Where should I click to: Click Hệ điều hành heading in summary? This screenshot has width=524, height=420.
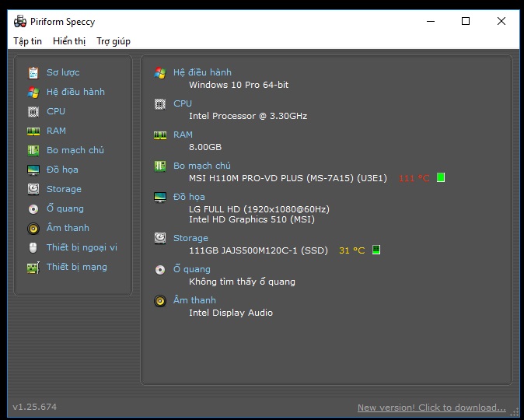[x=202, y=72]
